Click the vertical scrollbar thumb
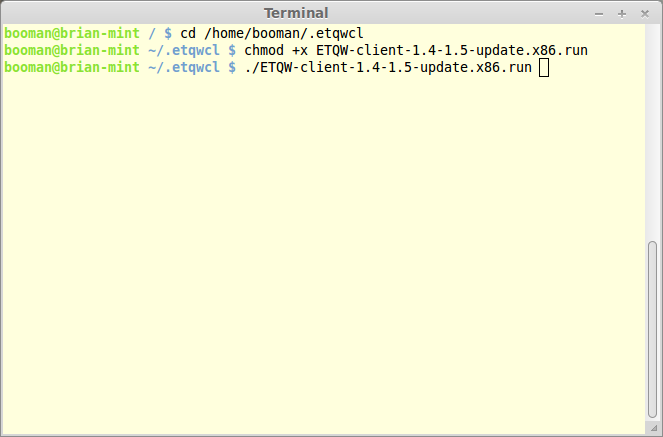The image size is (663, 437). tap(652, 330)
